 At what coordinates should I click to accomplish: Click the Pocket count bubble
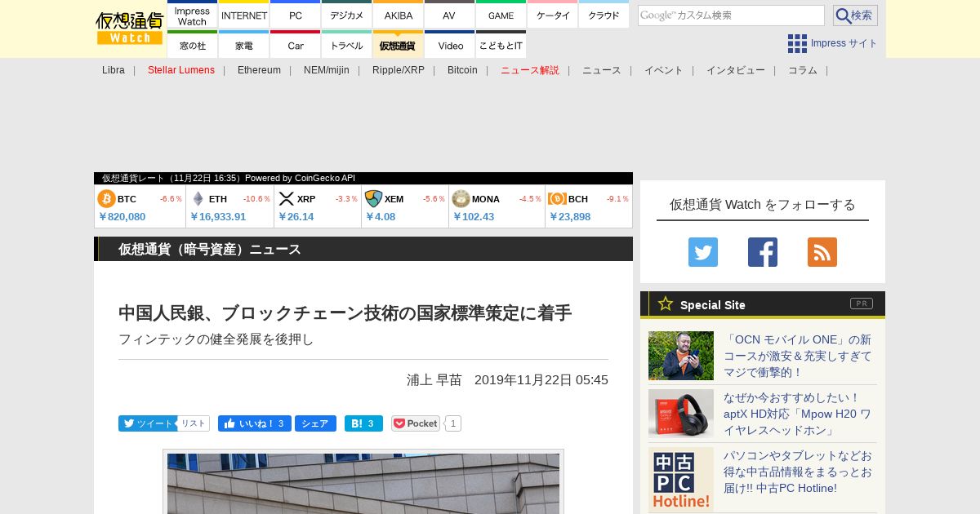[x=453, y=423]
